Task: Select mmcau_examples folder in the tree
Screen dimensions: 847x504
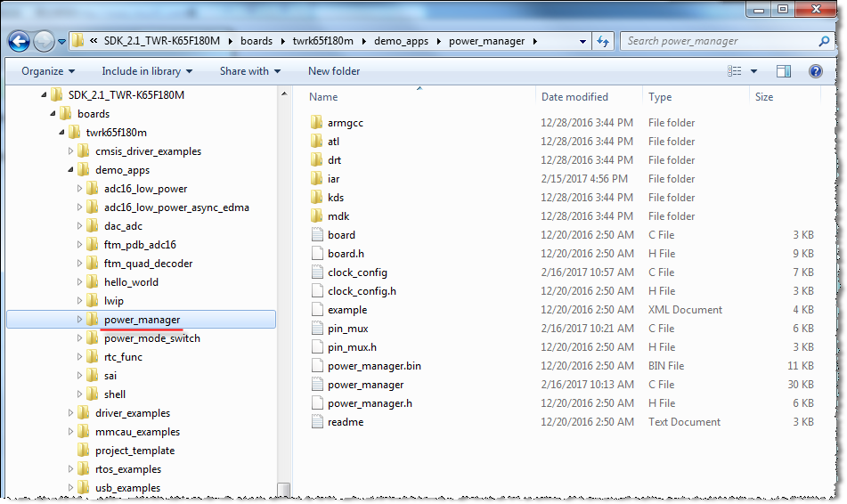Action: pos(138,432)
